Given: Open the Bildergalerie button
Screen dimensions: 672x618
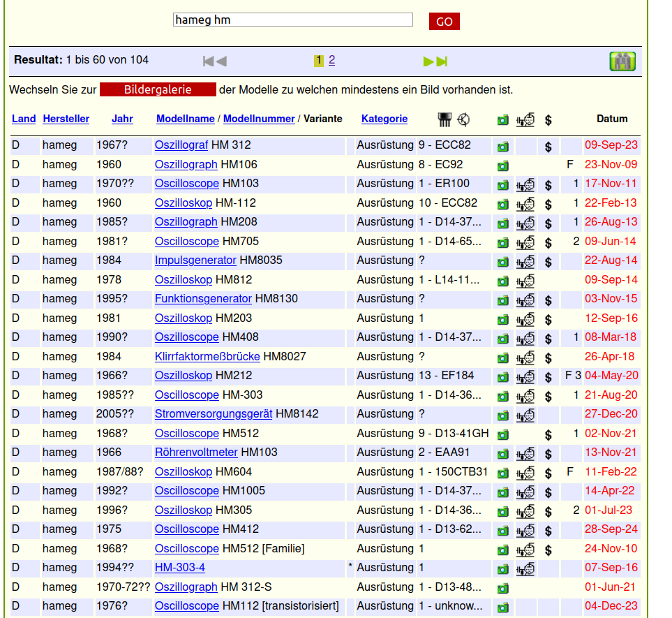Looking at the screenshot, I should point(158,89).
